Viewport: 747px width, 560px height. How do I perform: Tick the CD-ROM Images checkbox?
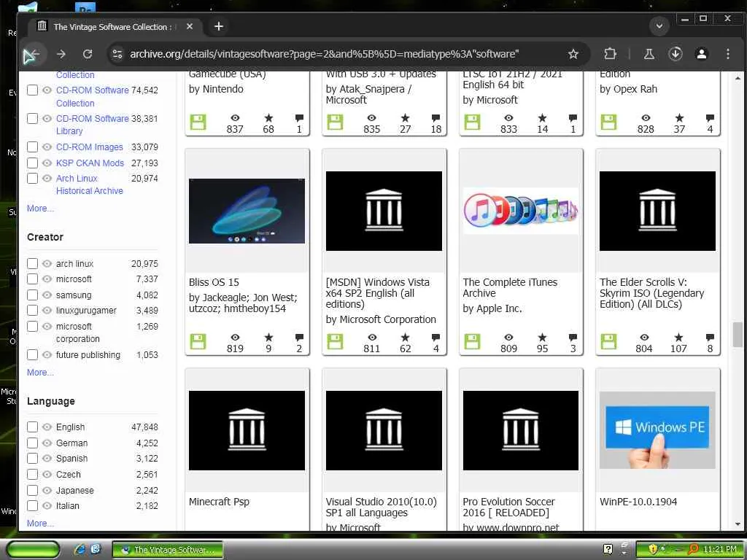[32, 147]
